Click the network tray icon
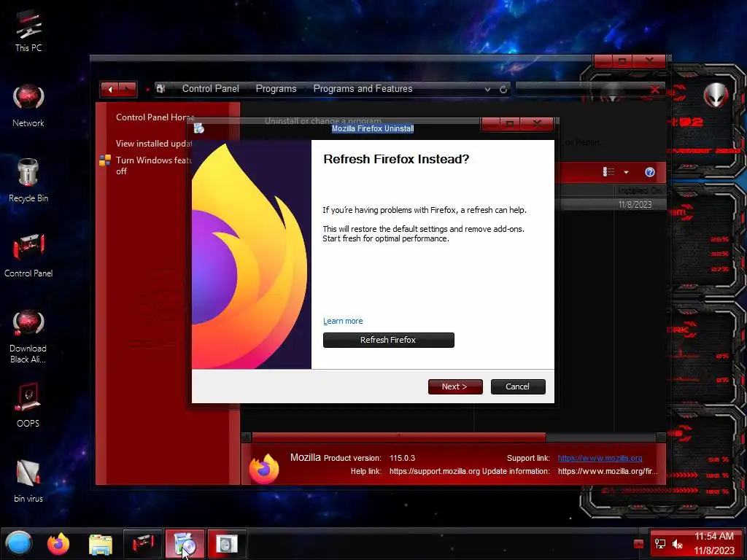Screen dimensions: 747x560 click(660, 544)
